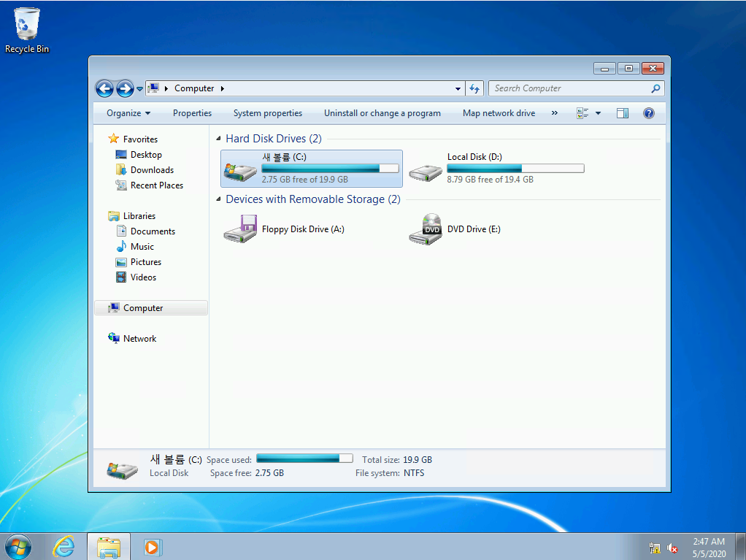Screen dimensions: 746x560
Task: Expand the arrow after Computer breadcrumb
Action: coord(222,88)
